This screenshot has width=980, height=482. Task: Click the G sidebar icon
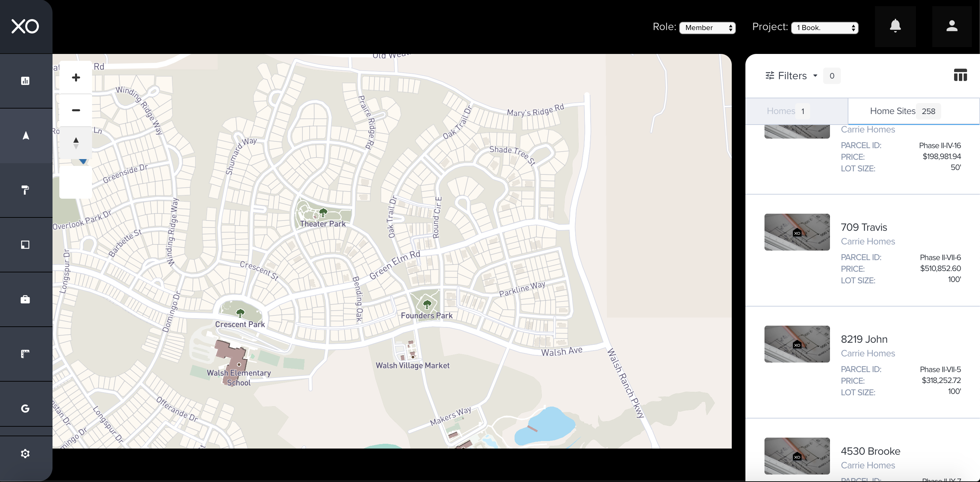point(25,409)
